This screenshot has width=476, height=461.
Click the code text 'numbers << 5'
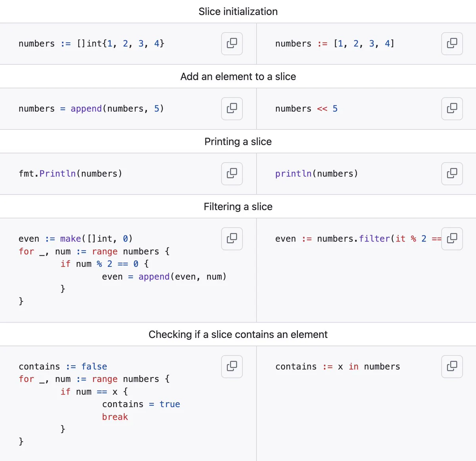coord(306,109)
